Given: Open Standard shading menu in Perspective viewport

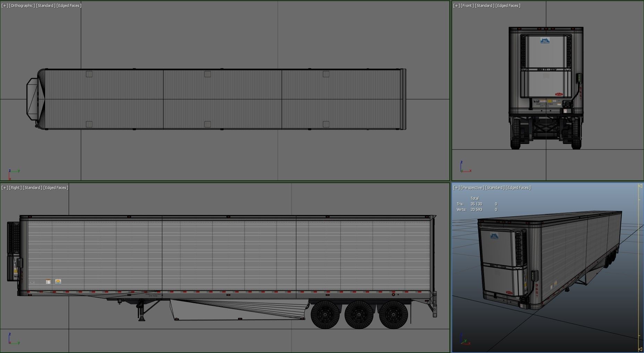Looking at the screenshot, I should 495,188.
